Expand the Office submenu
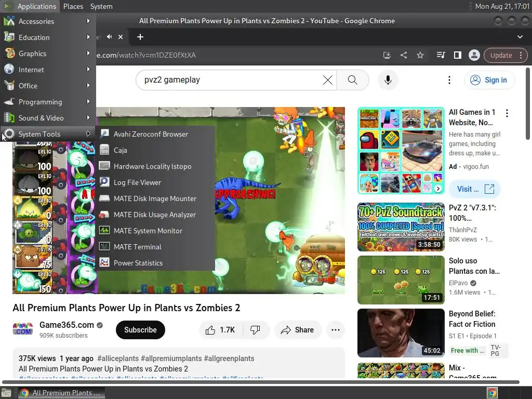Viewport: 532px width, 399px height. click(x=48, y=86)
